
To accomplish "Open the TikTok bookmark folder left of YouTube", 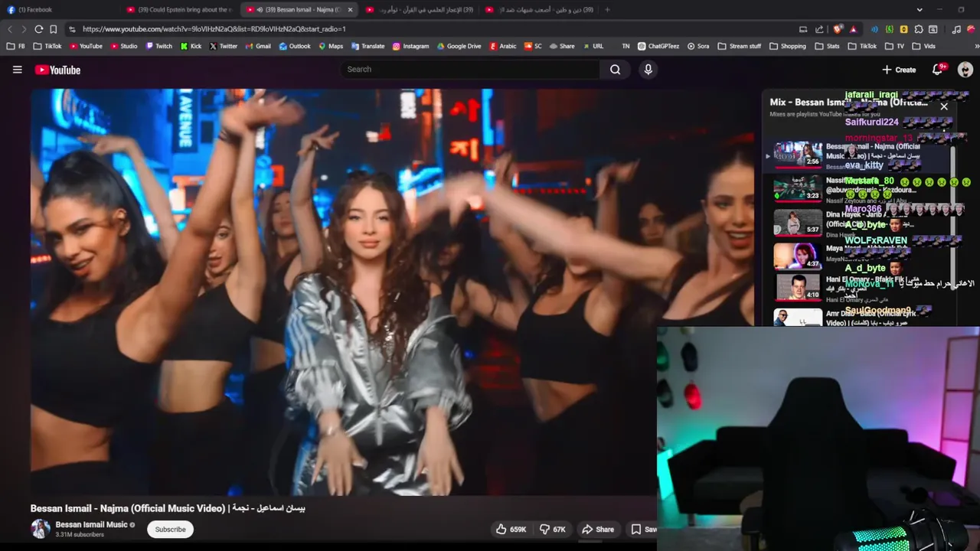I will 47,46.
